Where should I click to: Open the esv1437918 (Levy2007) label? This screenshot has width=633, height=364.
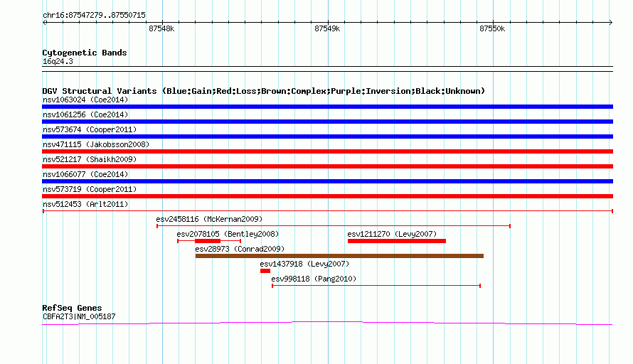tap(304, 264)
